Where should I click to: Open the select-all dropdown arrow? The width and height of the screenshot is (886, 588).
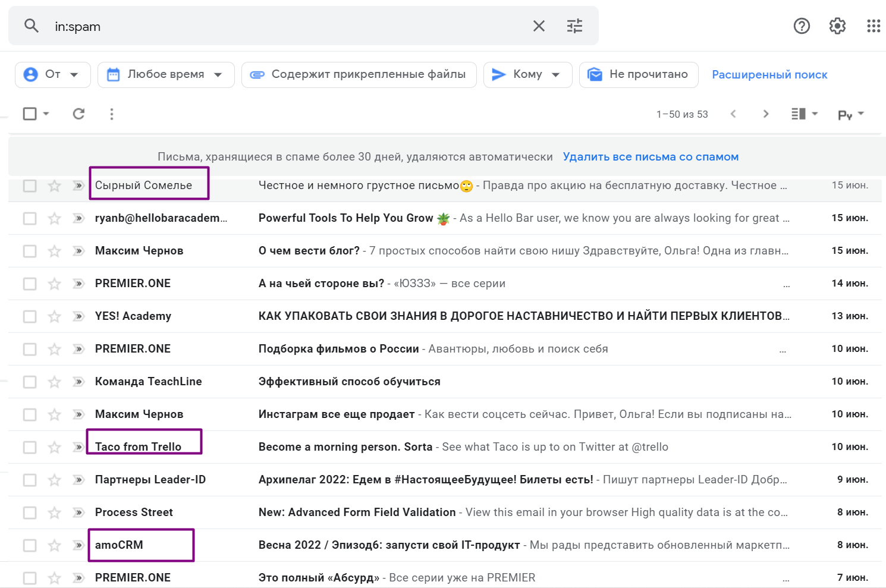(46, 114)
